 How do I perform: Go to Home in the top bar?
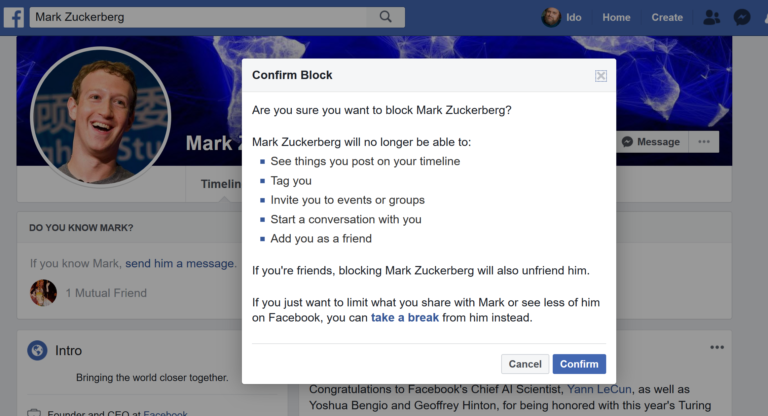click(x=616, y=17)
